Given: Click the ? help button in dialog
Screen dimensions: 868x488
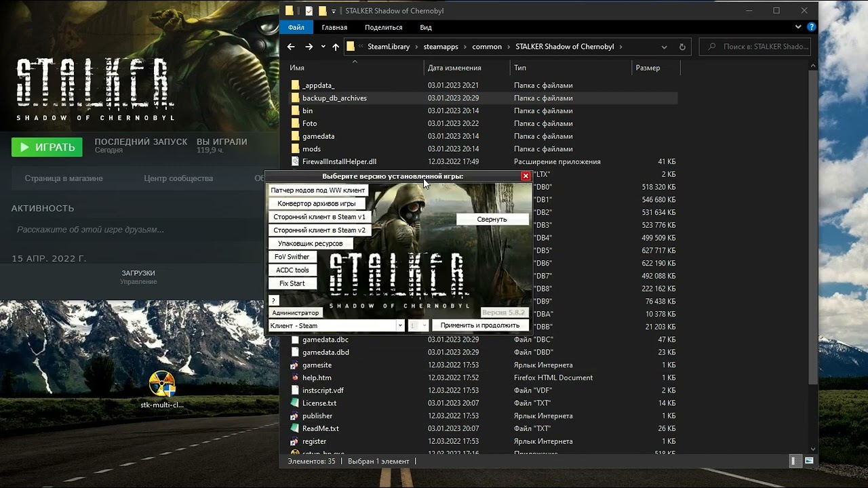Looking at the screenshot, I should [273, 300].
